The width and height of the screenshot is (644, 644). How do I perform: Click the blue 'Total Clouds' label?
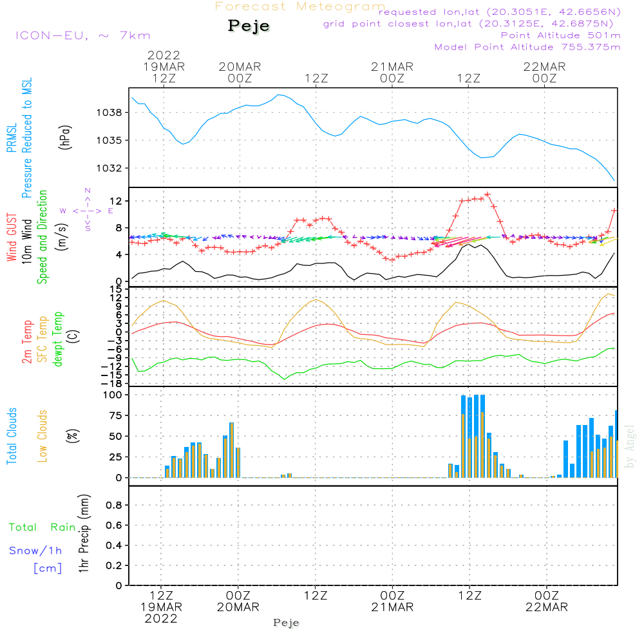pyautogui.click(x=12, y=436)
